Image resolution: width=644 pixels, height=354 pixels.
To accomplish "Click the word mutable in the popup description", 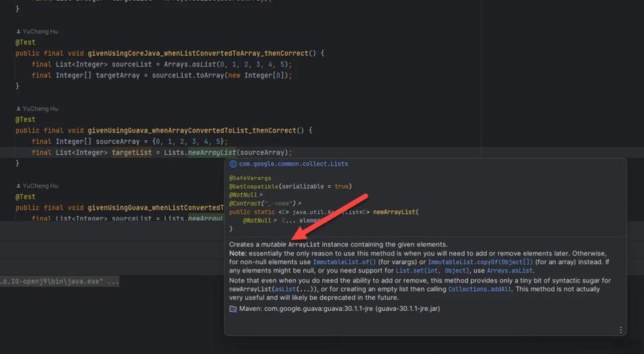I will 273,244.
